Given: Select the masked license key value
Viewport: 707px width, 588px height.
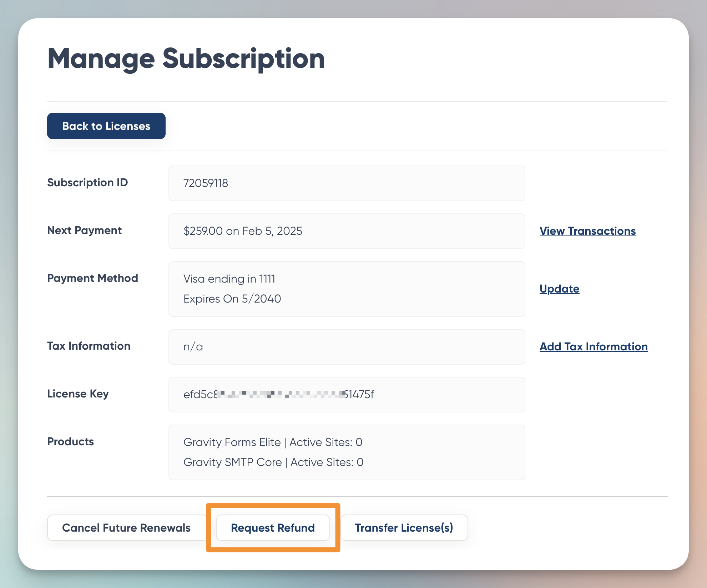Looking at the screenshot, I should [279, 395].
